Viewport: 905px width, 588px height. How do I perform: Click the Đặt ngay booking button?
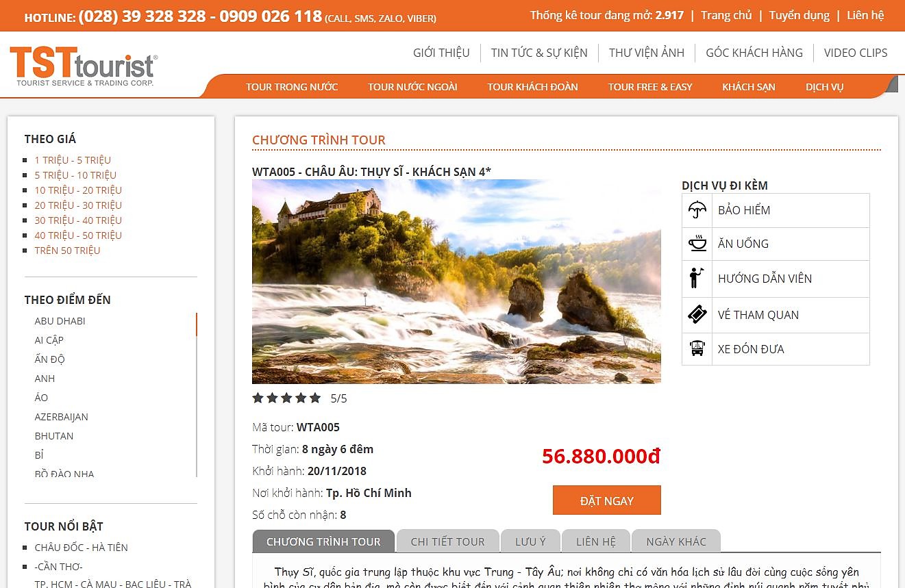(607, 500)
